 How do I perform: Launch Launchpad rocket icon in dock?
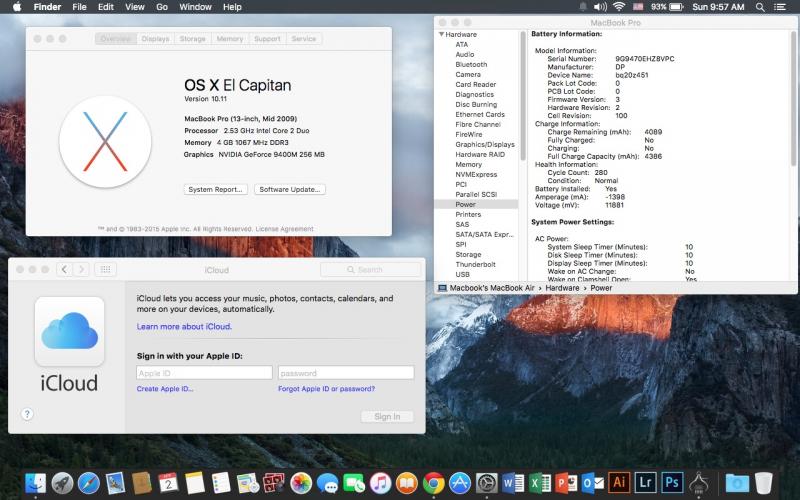coord(62,482)
